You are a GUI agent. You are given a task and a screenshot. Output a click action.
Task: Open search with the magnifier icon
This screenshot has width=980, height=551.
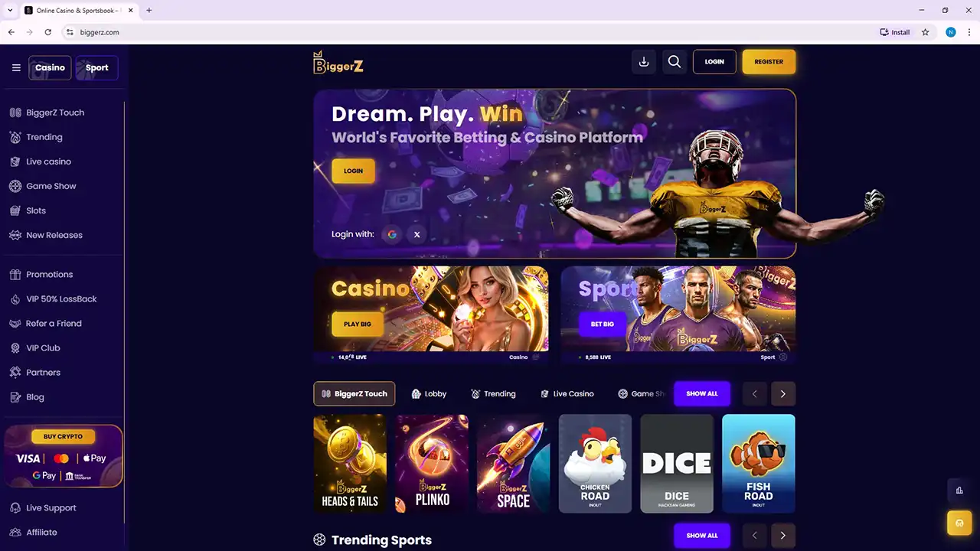point(675,62)
